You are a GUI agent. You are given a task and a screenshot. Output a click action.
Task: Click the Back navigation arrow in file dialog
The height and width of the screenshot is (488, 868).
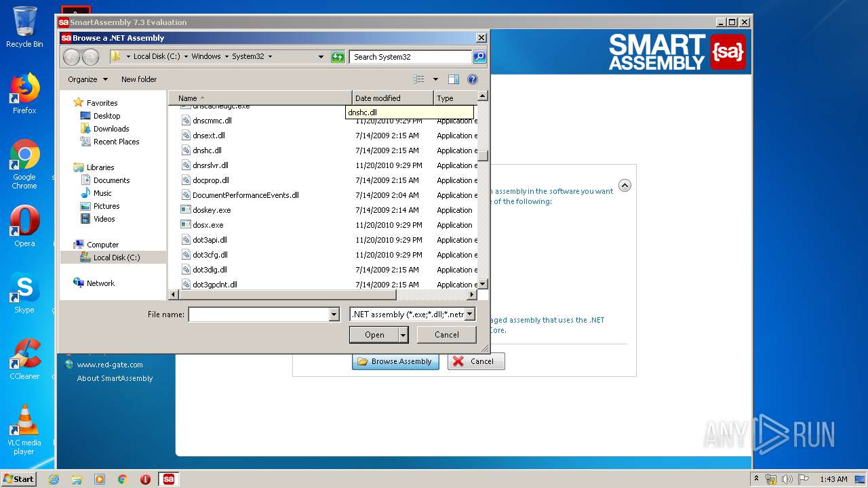point(71,57)
